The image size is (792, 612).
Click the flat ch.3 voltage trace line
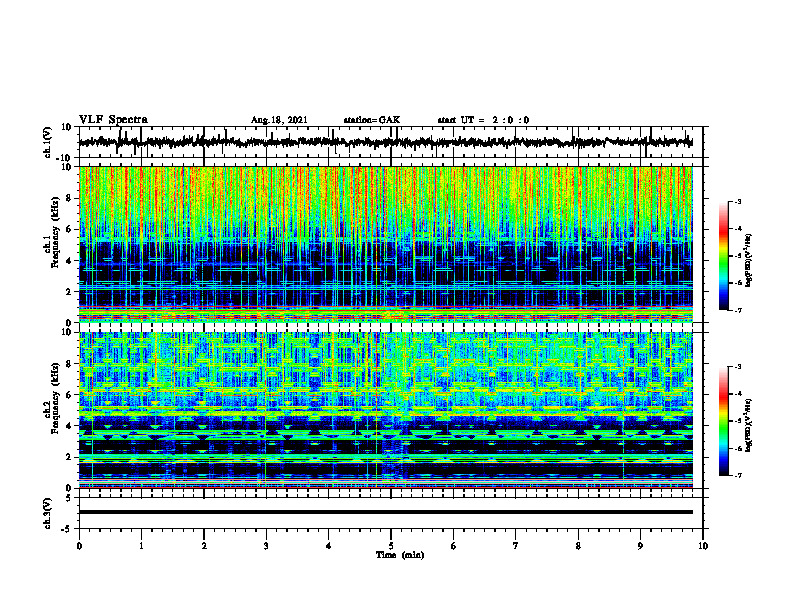click(x=385, y=512)
